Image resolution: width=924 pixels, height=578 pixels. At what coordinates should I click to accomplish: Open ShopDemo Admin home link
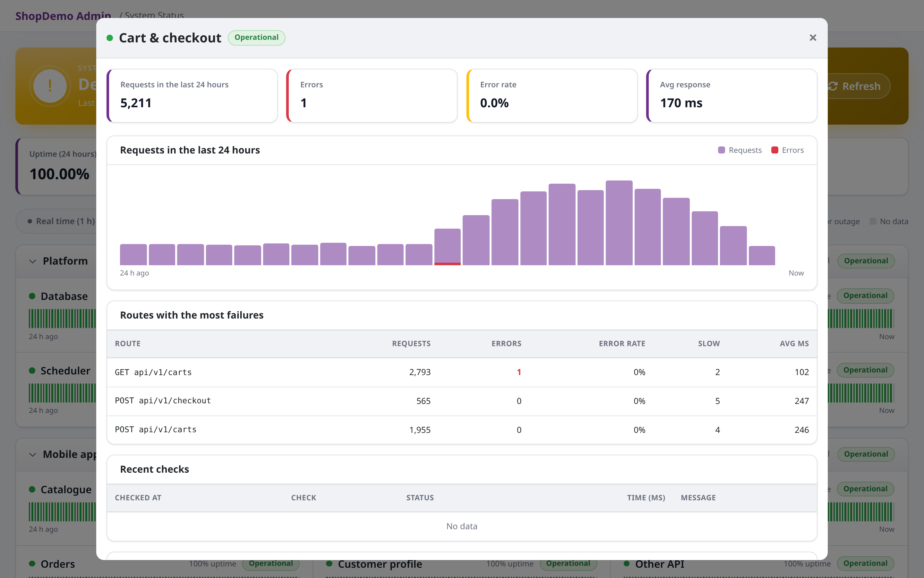click(63, 16)
